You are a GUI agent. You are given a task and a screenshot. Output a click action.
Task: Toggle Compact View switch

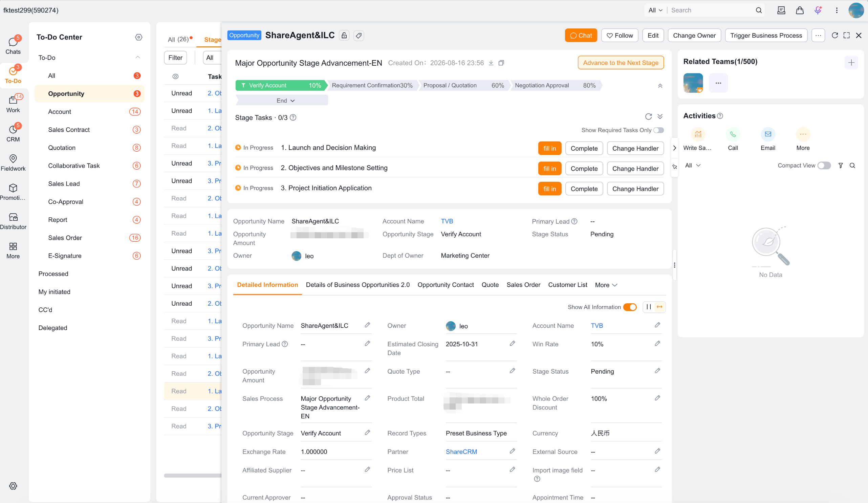pyautogui.click(x=824, y=166)
